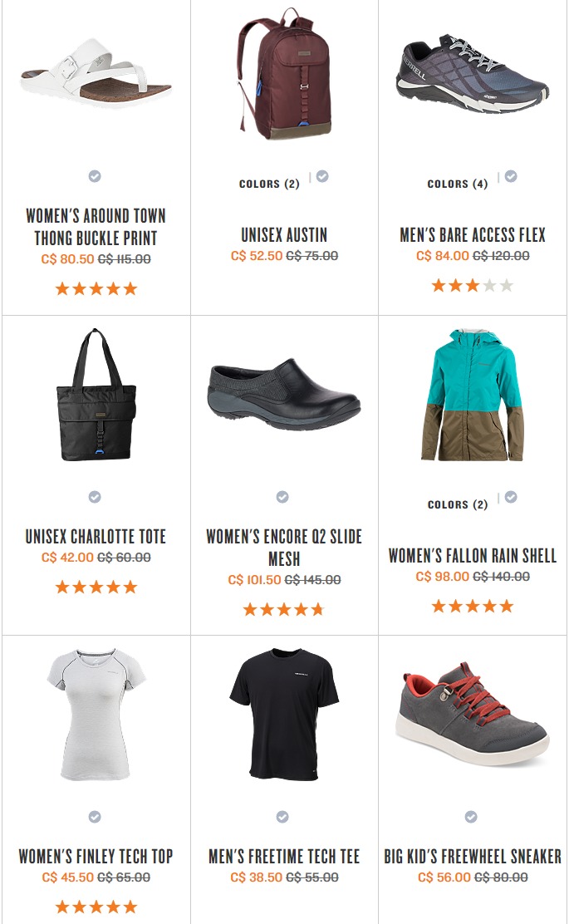Expand COLORS (4) for Men's Bare Access Flex

[458, 184]
